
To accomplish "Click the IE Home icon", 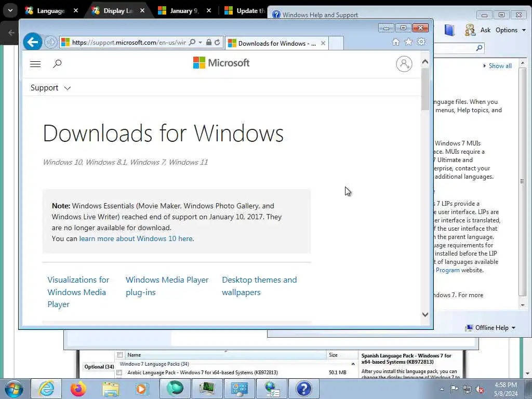I will point(395,42).
